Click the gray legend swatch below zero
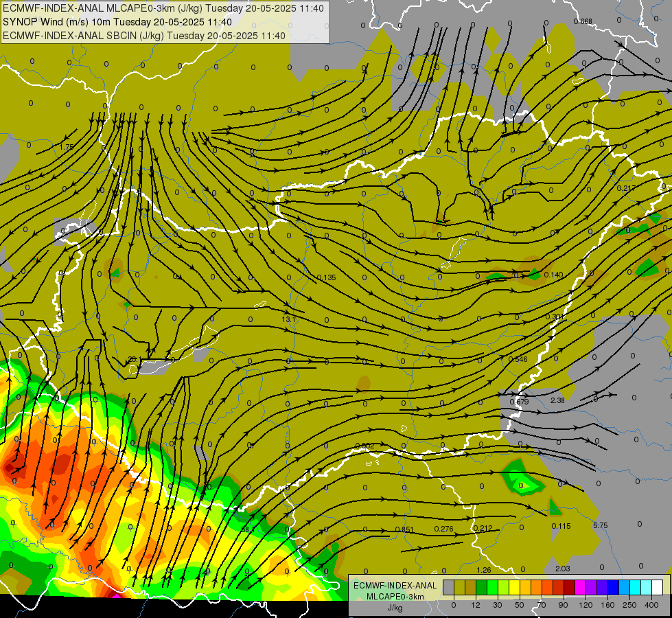 click(448, 587)
